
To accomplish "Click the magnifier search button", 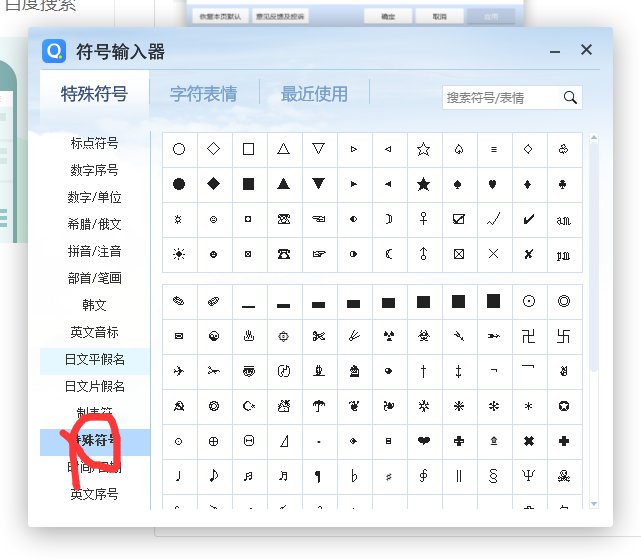I will [570, 98].
